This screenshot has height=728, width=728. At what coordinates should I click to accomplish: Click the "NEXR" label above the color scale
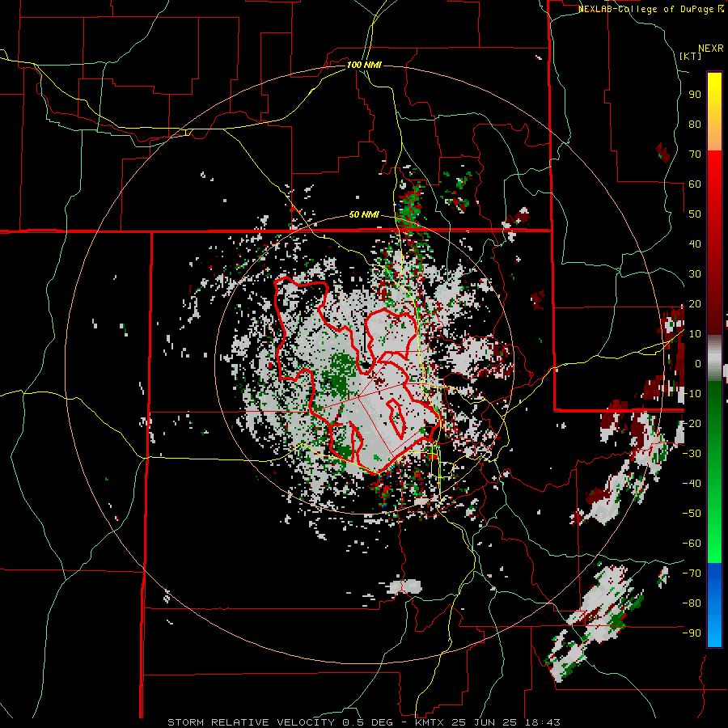coord(710,49)
